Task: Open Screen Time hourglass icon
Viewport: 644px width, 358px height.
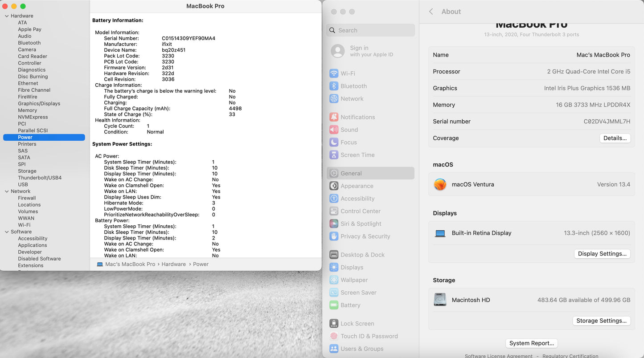Action: 333,155
